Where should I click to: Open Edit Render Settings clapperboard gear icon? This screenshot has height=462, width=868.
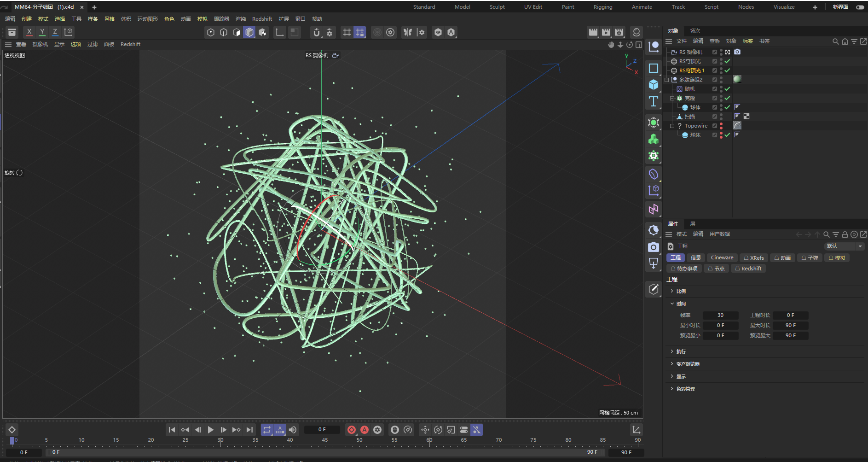coord(619,32)
